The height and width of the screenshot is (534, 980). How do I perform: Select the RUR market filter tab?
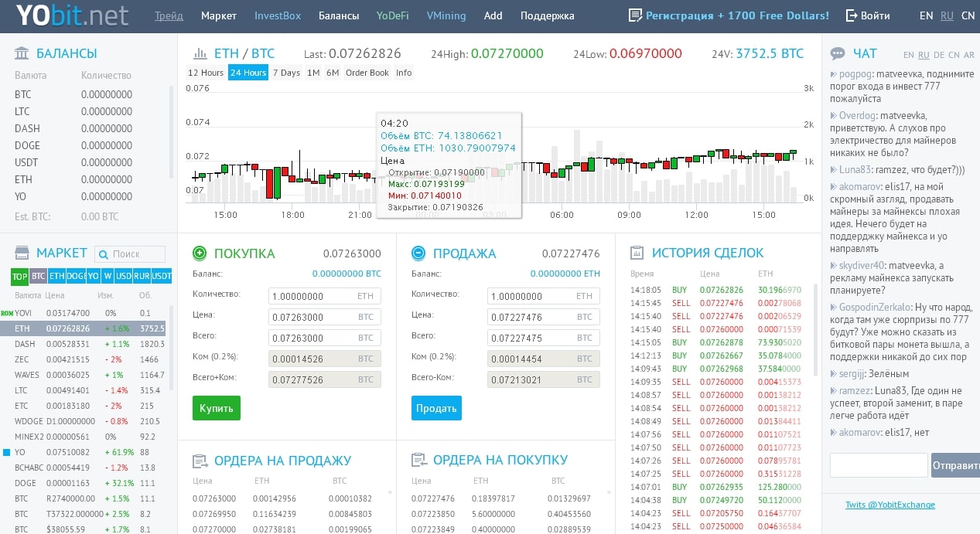tap(142, 276)
